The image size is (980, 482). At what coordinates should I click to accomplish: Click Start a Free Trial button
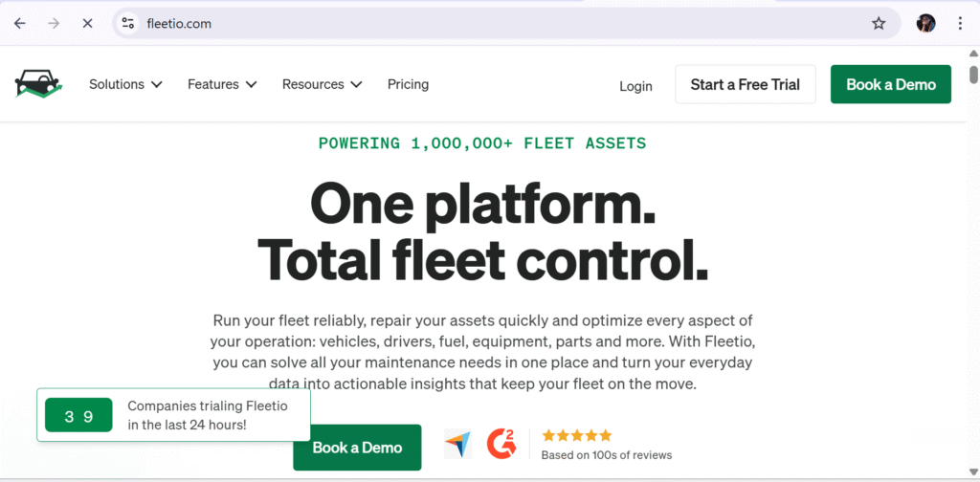click(745, 84)
